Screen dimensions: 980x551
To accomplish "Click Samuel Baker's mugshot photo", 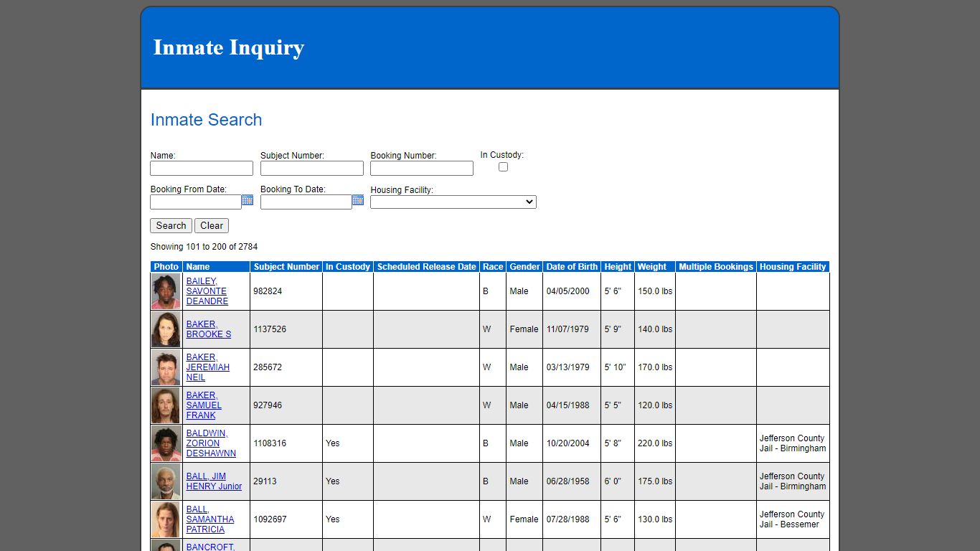I will [166, 405].
